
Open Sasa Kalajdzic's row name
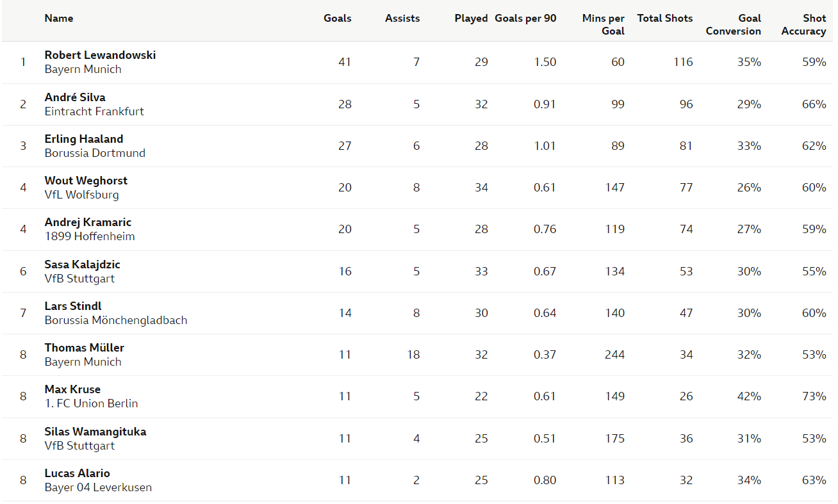point(82,264)
